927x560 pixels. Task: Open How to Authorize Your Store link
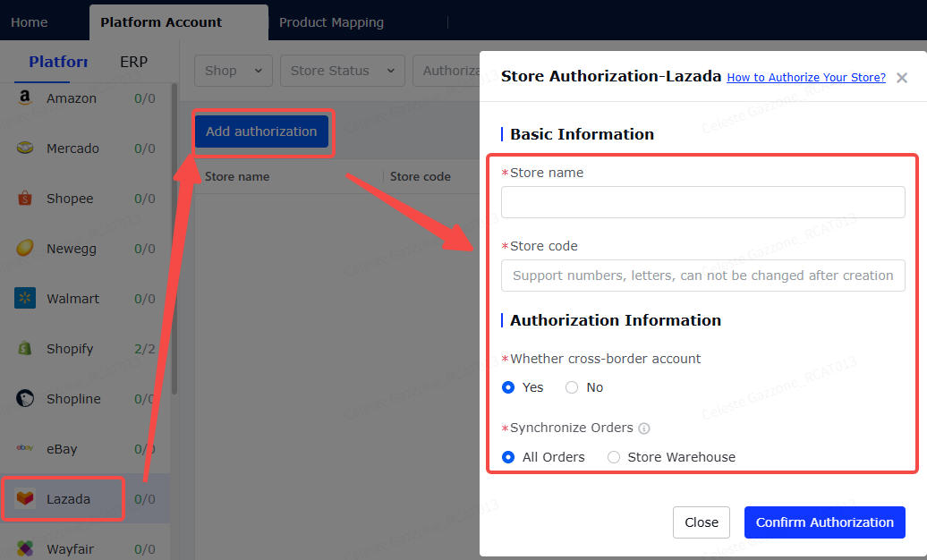(806, 78)
